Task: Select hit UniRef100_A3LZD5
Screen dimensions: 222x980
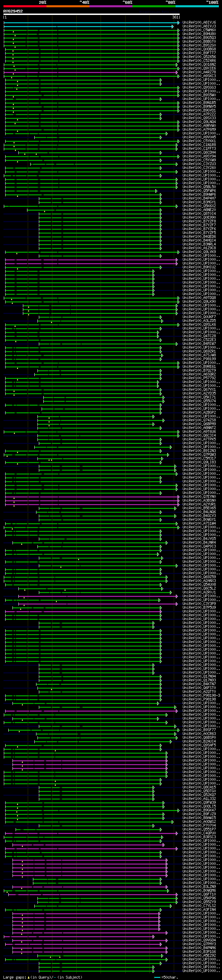Action: [x=199, y=320]
